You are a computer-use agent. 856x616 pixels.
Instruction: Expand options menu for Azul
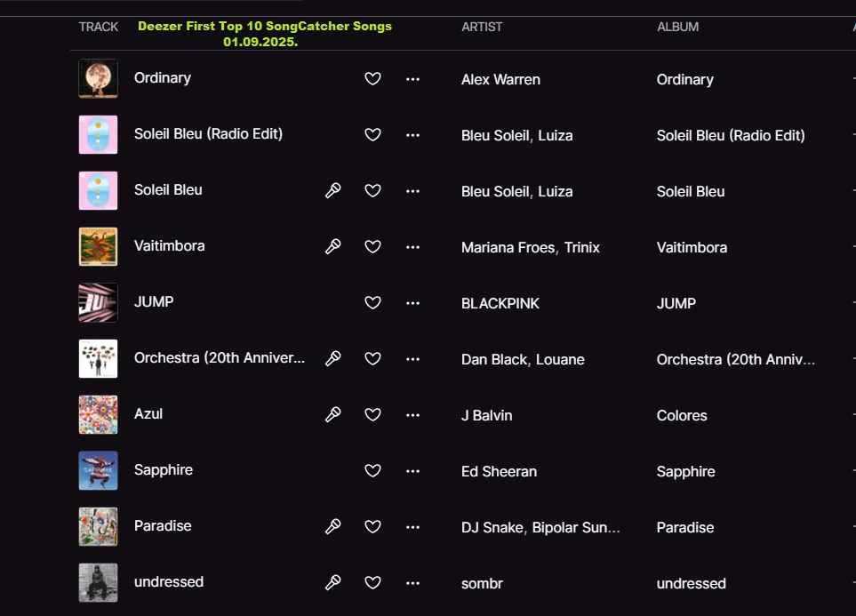(x=412, y=415)
